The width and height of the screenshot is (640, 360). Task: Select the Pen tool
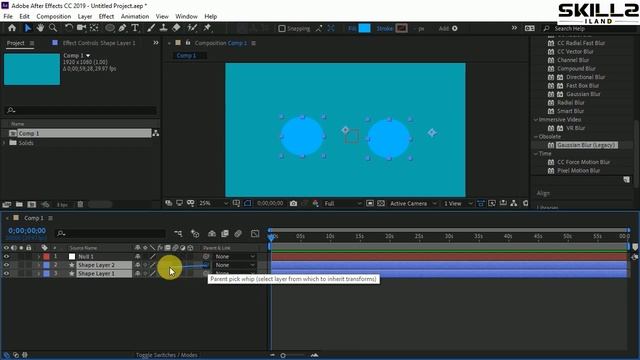122,28
